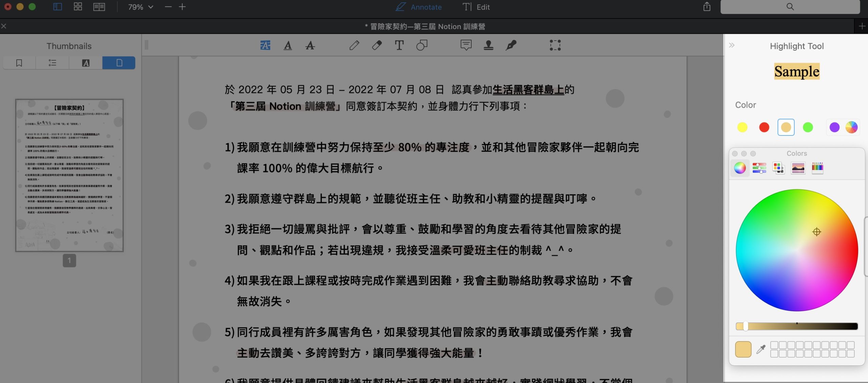Switch to Image Palettes picker tab
The width and height of the screenshot is (868, 383).
pyautogui.click(x=798, y=168)
